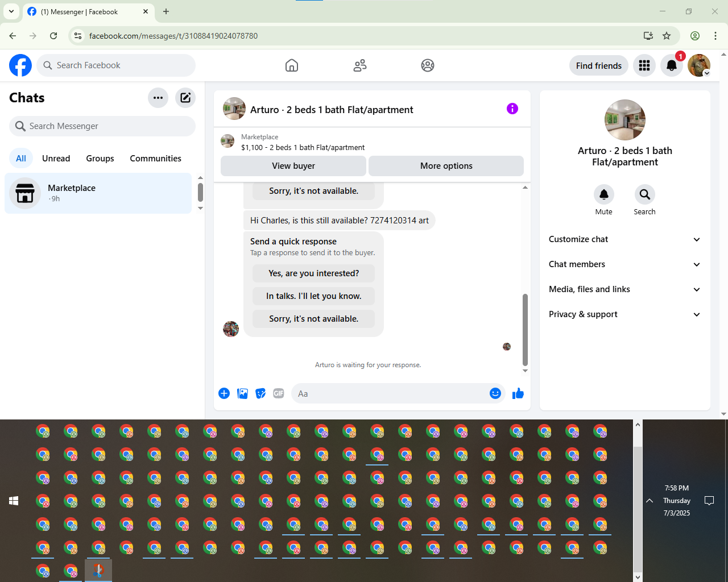Click the conversation scrollbar up arrow
Image resolution: width=728 pixels, height=582 pixels.
point(525,188)
